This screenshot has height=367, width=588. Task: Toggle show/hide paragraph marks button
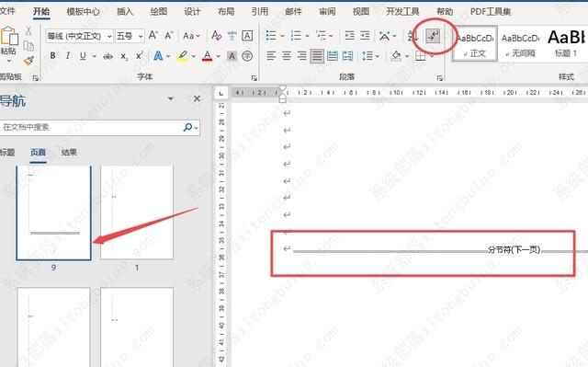pyautogui.click(x=433, y=37)
